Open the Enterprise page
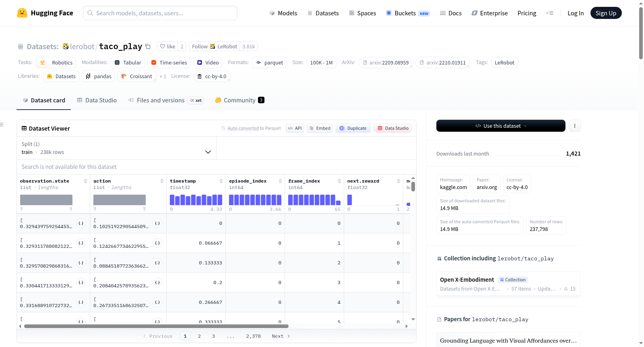This screenshot has height=347, width=644. pos(490,13)
